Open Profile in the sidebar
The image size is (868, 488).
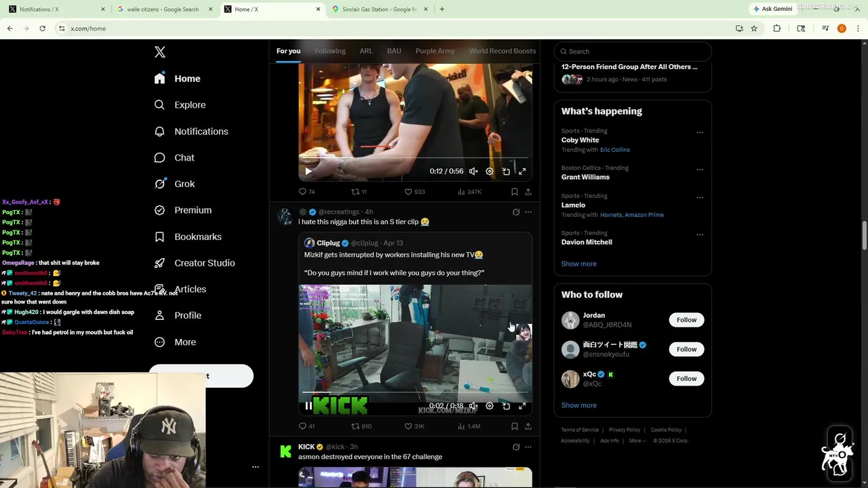(x=178, y=316)
